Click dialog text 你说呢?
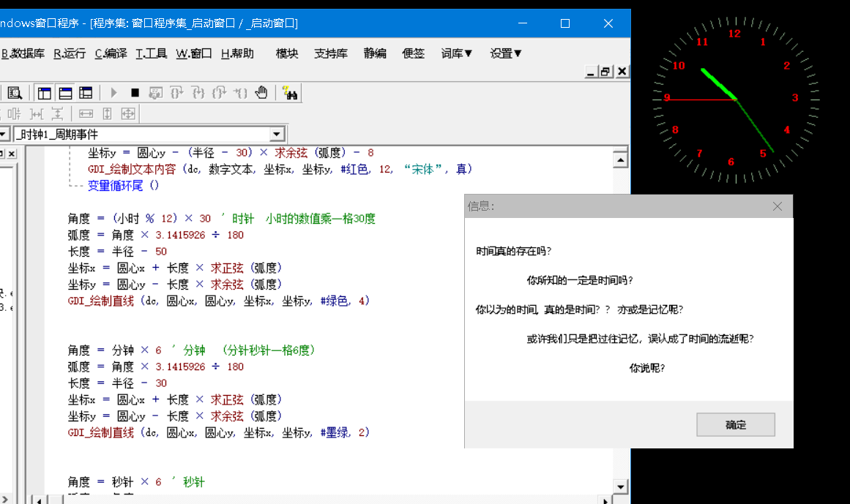This screenshot has width=850, height=504. coord(646,368)
